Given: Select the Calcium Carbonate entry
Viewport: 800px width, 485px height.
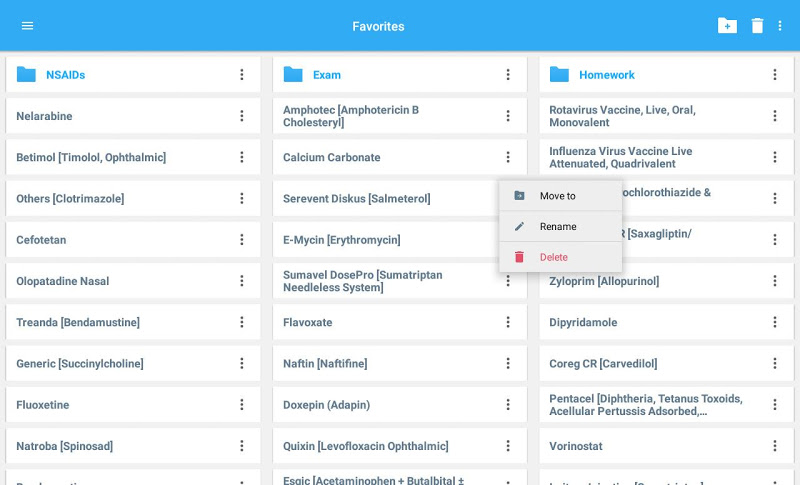Looking at the screenshot, I should point(399,158).
